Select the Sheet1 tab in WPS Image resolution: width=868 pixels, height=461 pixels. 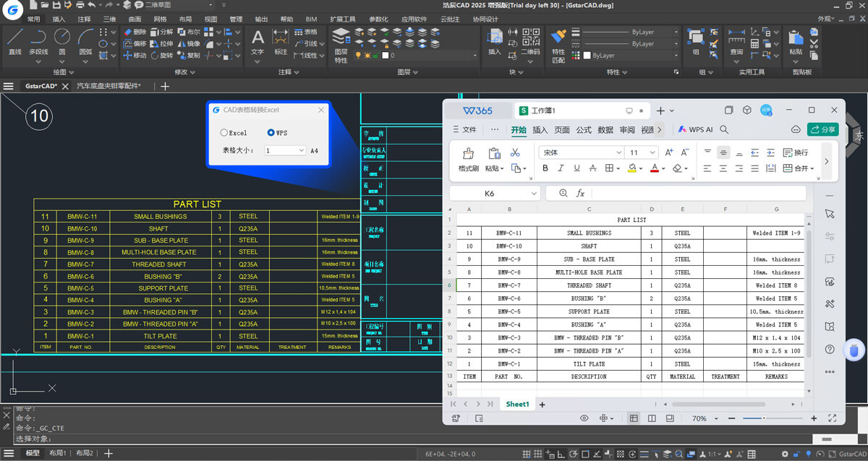click(x=516, y=403)
